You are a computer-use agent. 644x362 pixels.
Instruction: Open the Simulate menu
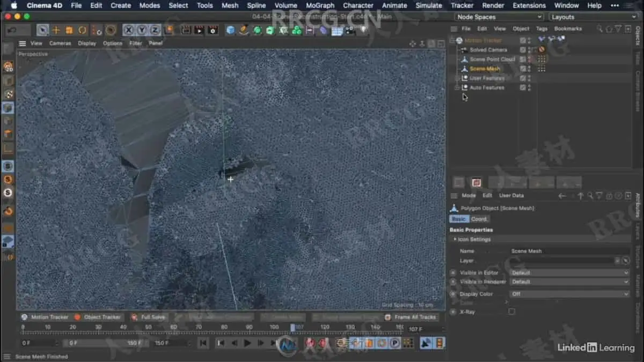[429, 5]
